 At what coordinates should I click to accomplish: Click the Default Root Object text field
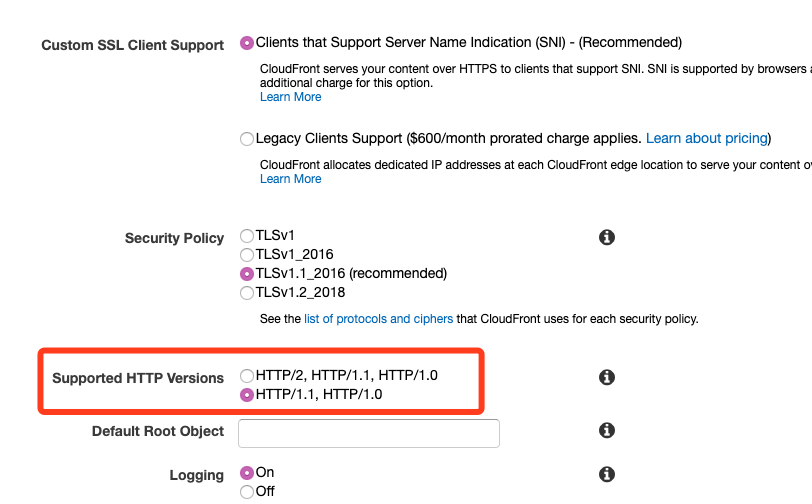pos(369,433)
